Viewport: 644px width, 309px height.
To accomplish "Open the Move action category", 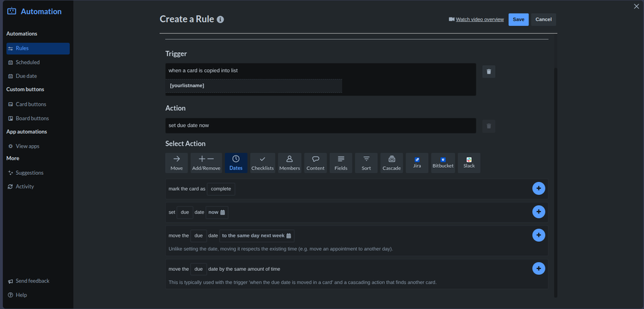I will pos(177,163).
